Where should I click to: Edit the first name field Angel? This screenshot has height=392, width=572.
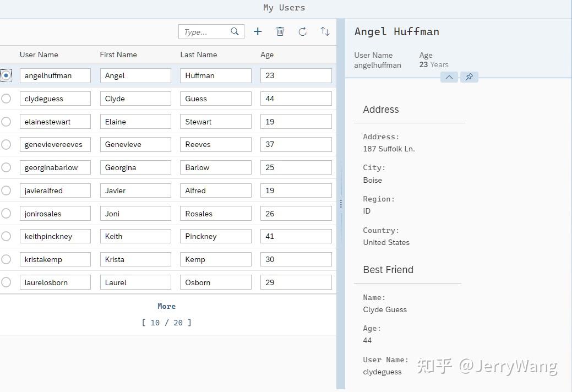click(135, 75)
